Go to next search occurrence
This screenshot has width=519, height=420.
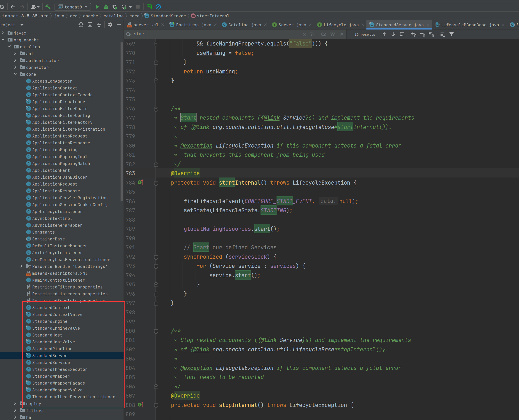click(x=393, y=34)
